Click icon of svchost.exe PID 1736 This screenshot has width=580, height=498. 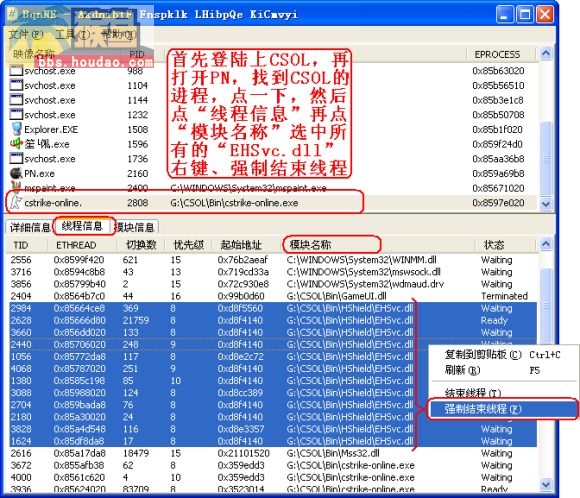click(16, 159)
